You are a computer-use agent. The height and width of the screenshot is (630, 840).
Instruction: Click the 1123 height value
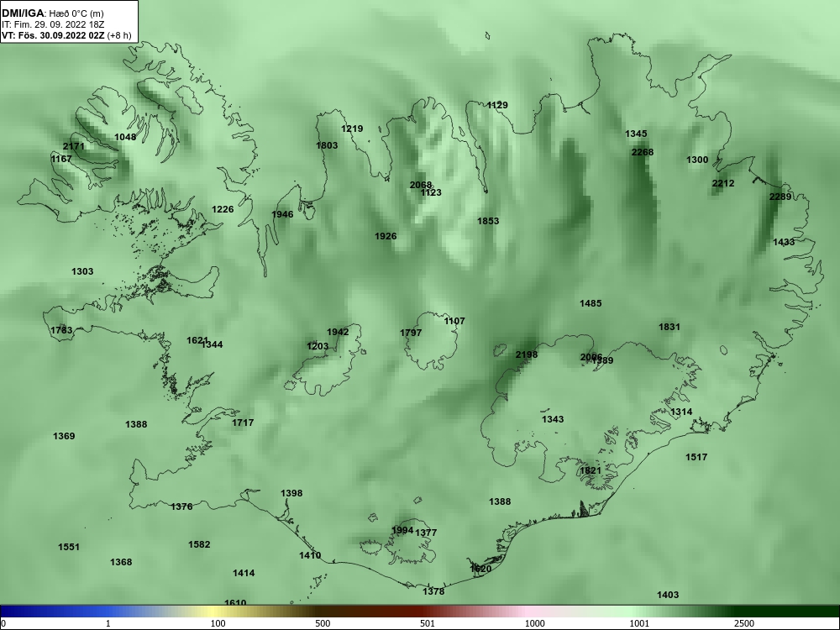(431, 192)
